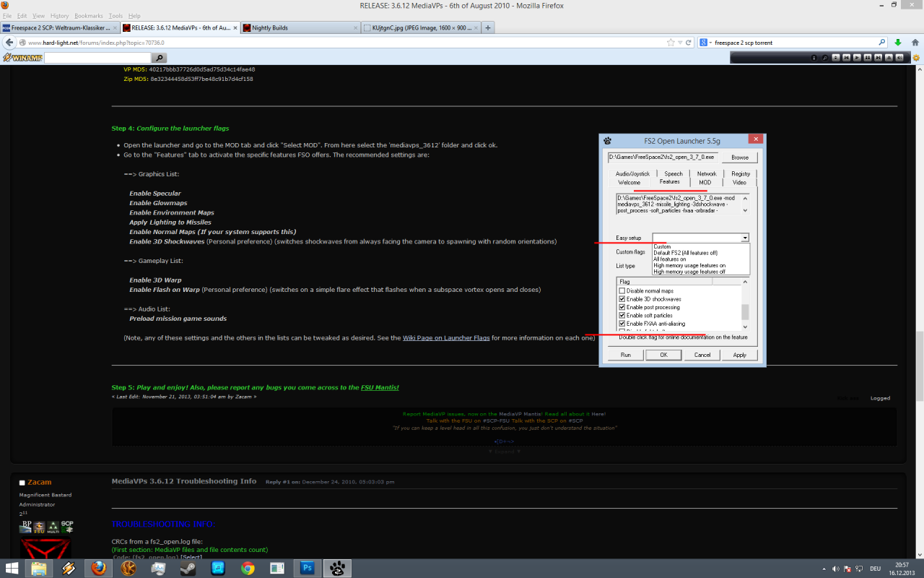Switch to the Registry launcher tab
This screenshot has height=578, width=924.
point(741,174)
